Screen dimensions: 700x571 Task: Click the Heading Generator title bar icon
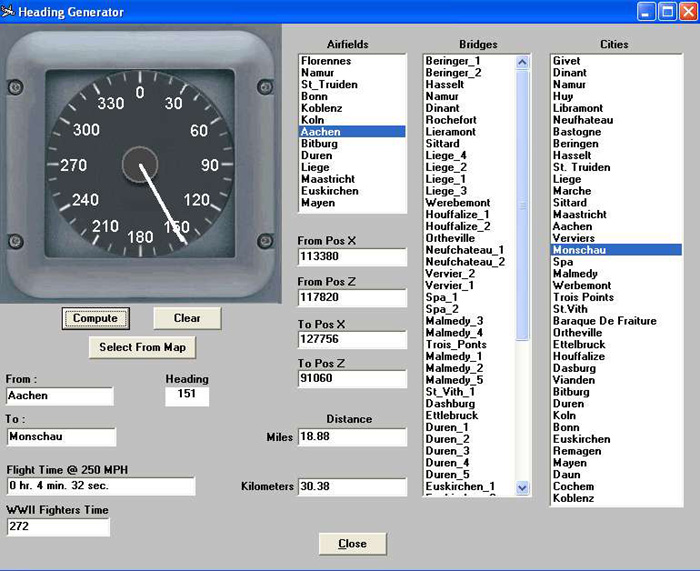(9, 12)
